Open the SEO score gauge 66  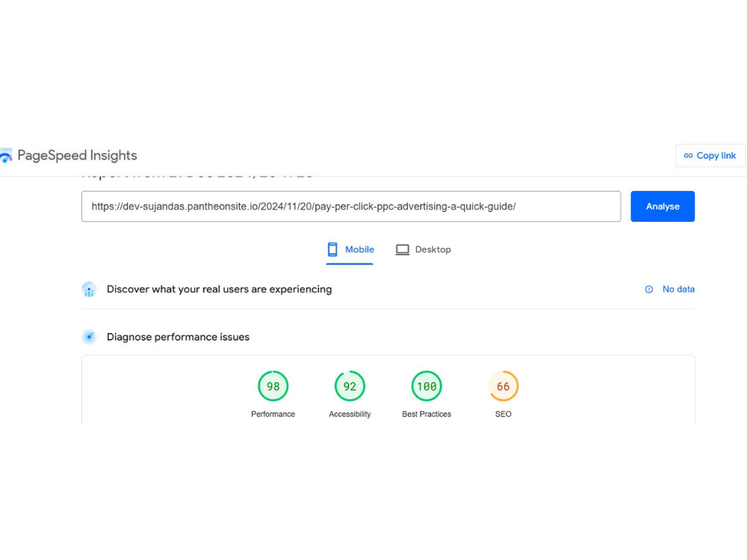coord(503,386)
